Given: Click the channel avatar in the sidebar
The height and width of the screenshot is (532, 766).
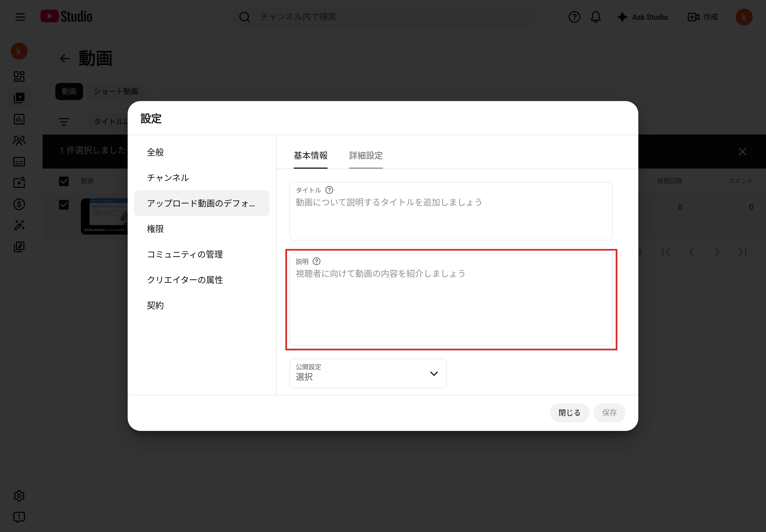Looking at the screenshot, I should 19,51.
